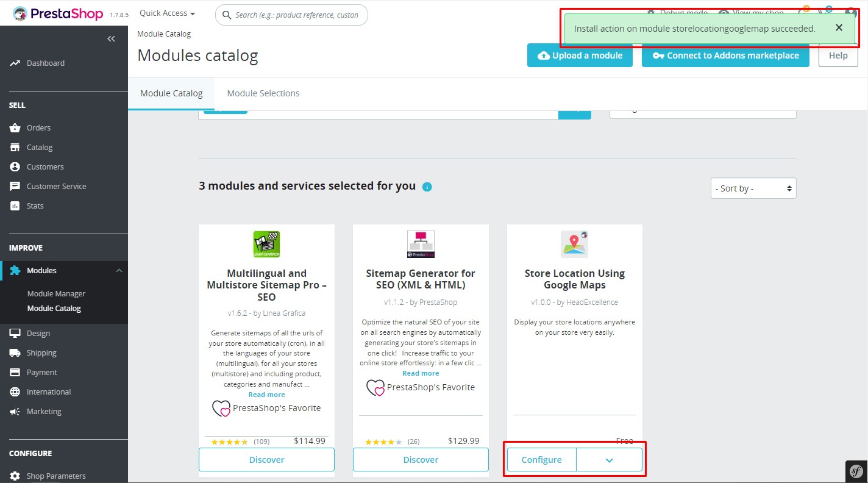Click Sitemap Generator for SEO title
Viewport: 868px width, 483px height.
(421, 279)
